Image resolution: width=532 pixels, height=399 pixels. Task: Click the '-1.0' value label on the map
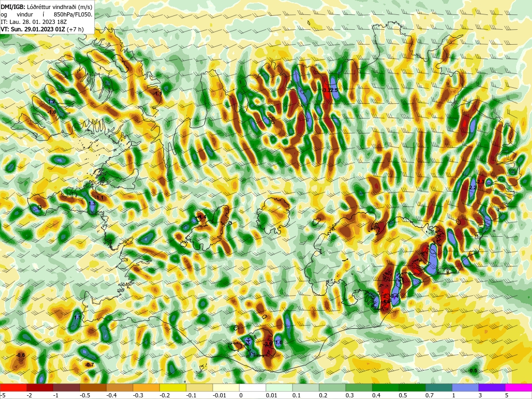[x=52, y=112]
